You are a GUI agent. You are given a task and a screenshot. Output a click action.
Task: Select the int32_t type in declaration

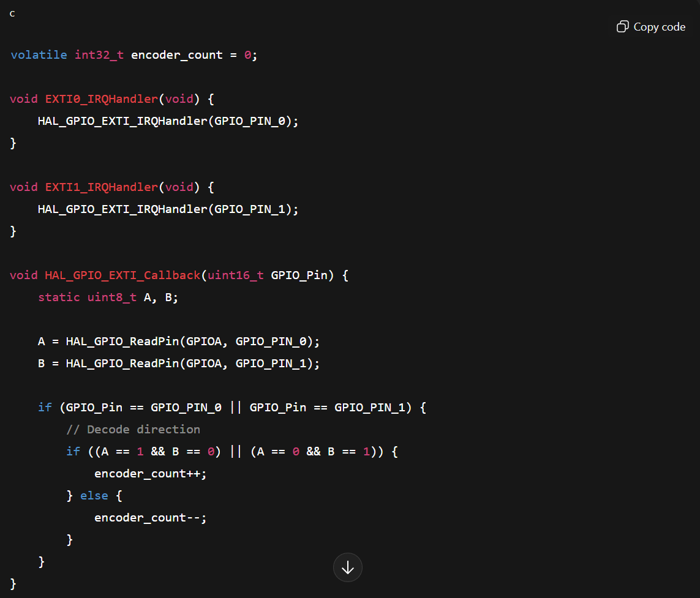click(99, 55)
